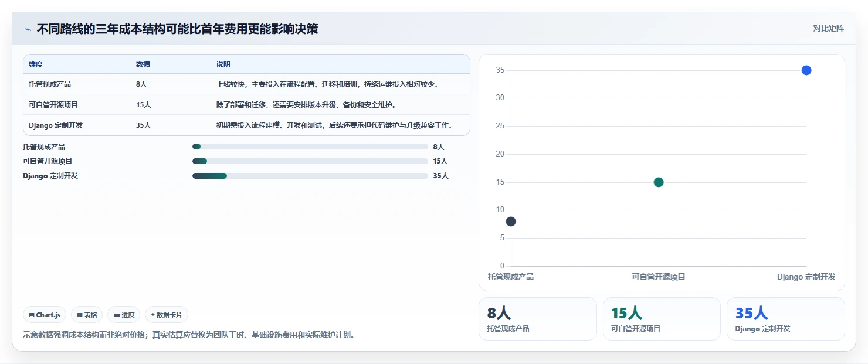This screenshot has width=868, height=364.
Task: Click description starting 上线较快
Action: [x=328, y=84]
